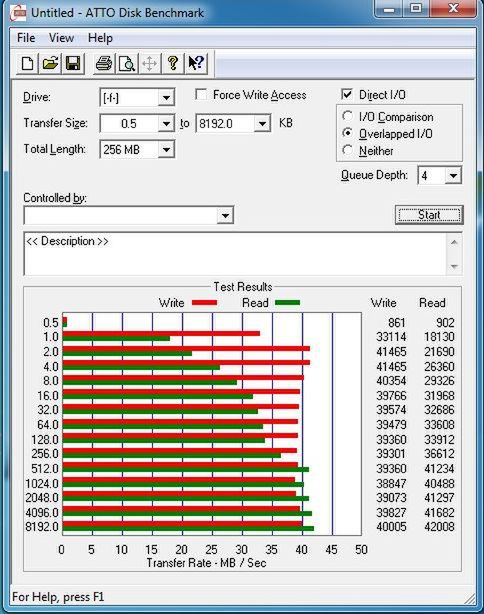Click the Start benchmark button

coord(429,215)
